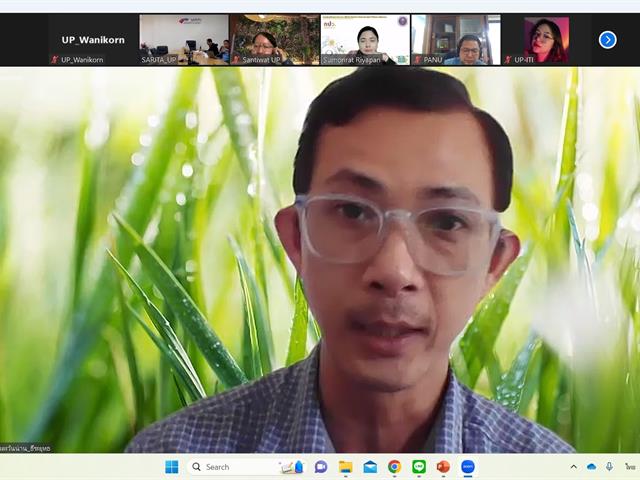Click the search highlight image in Search box

tap(292, 467)
